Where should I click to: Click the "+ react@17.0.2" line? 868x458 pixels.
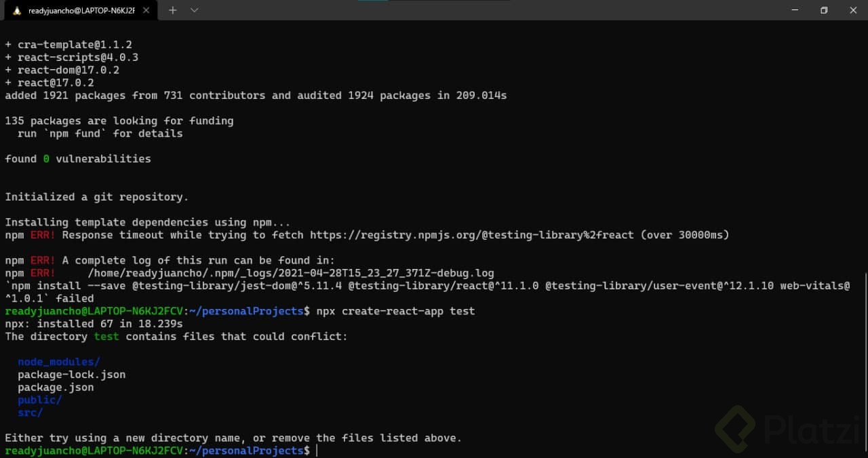pos(50,83)
